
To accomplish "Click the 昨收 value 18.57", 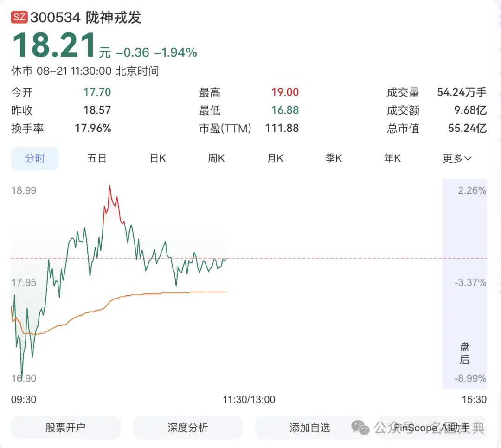I will [97, 110].
